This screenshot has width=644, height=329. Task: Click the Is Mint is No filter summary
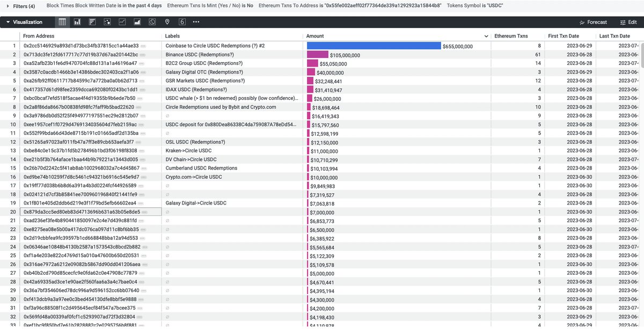point(210,6)
